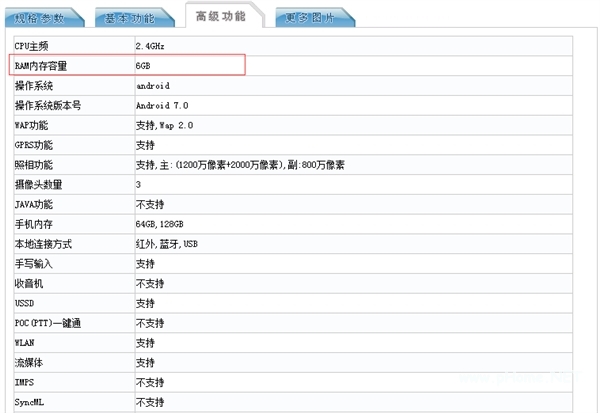Select the 不支持 value in the JAVA功能 row
Viewport: 600px width, 413px height.
pyautogui.click(x=150, y=204)
